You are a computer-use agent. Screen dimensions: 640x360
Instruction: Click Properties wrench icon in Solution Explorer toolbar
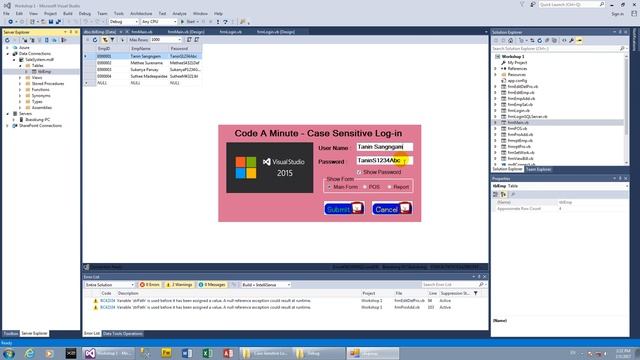click(571, 40)
